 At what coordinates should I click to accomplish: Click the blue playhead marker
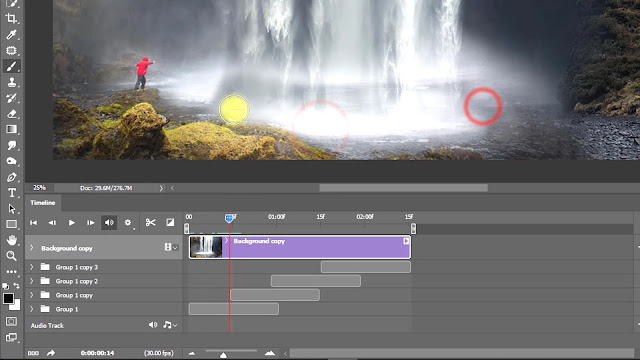pyautogui.click(x=229, y=218)
